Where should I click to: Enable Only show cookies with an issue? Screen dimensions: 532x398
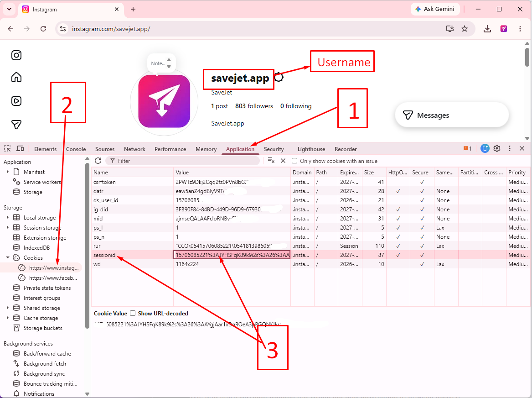294,161
